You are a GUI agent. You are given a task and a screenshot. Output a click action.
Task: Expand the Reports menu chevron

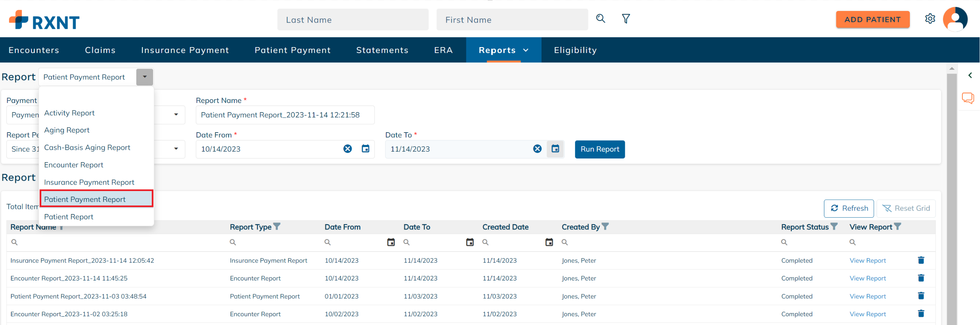click(526, 50)
